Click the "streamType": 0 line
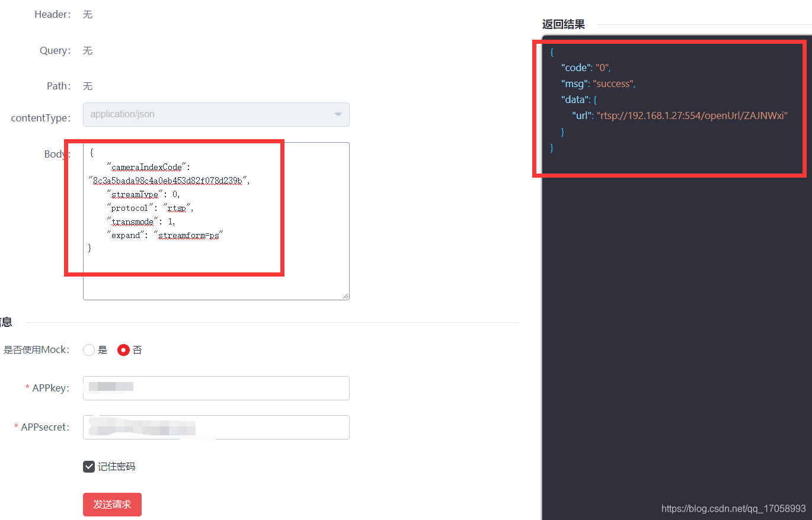Screen dimensions: 812x520 coord(143,194)
